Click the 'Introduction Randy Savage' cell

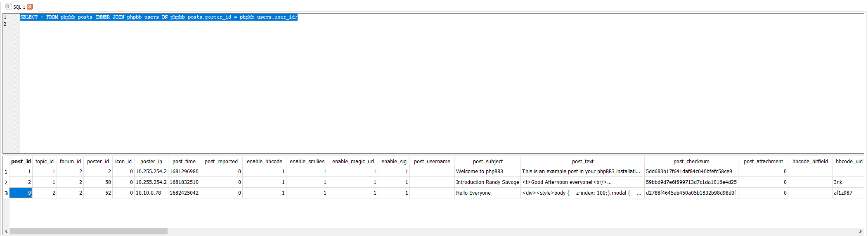(487, 182)
